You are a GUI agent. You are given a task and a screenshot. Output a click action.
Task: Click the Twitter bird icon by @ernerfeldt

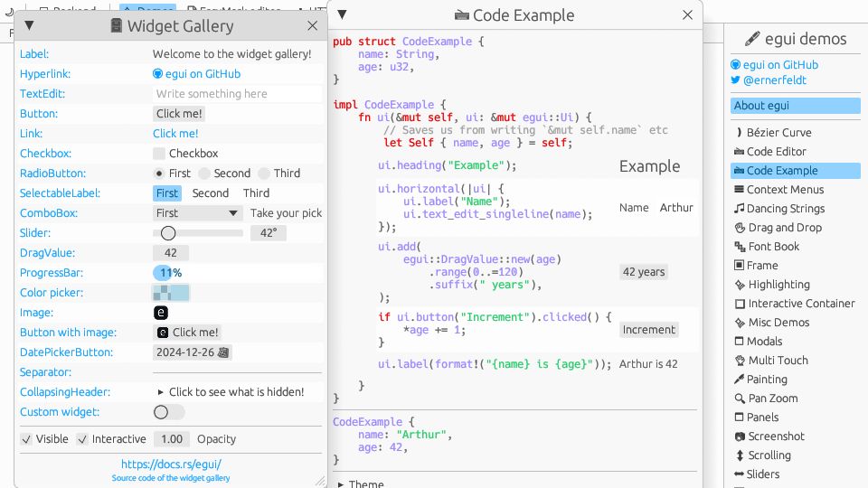coord(735,80)
